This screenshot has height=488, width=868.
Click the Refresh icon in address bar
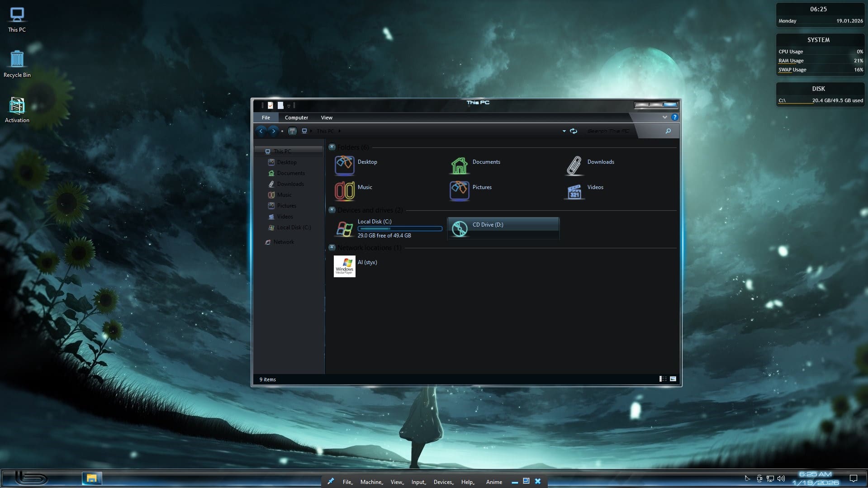coord(574,131)
